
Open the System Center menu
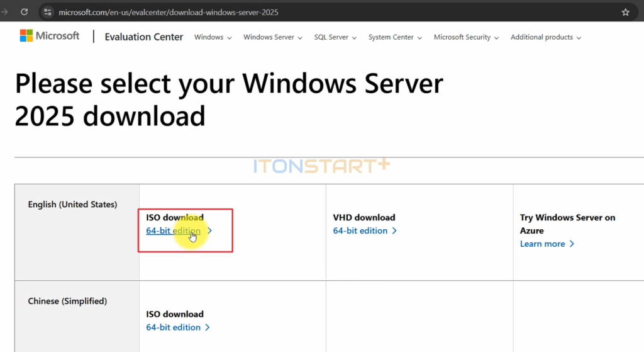click(395, 37)
